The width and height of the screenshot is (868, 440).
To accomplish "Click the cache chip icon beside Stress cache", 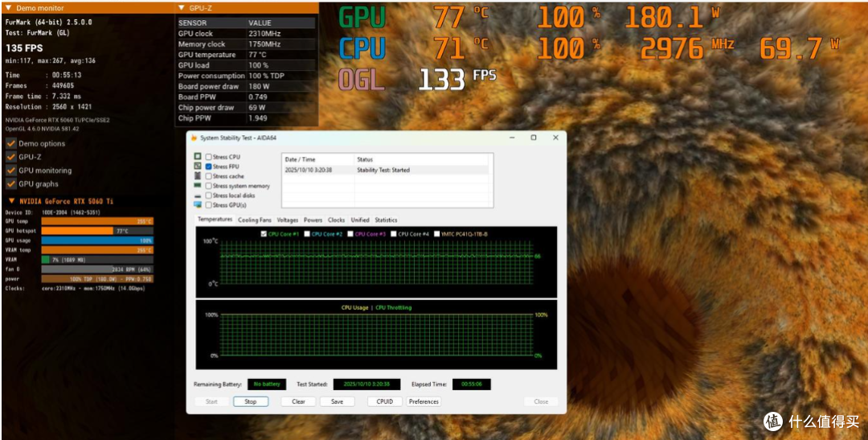I will (198, 175).
